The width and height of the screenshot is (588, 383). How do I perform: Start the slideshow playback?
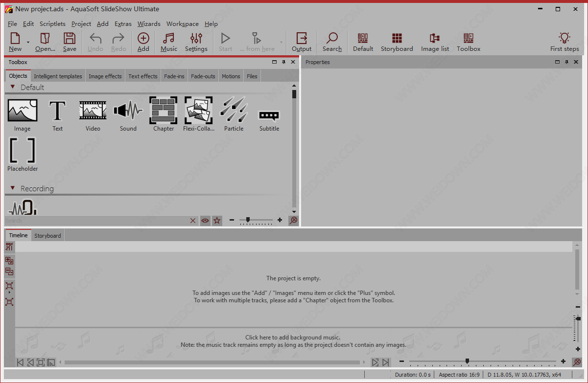pyautogui.click(x=225, y=42)
